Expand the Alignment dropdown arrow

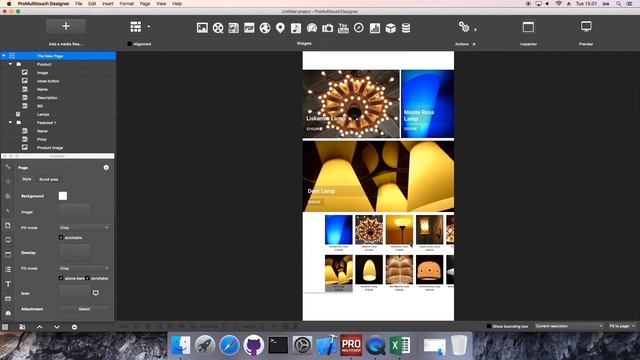[149, 27]
